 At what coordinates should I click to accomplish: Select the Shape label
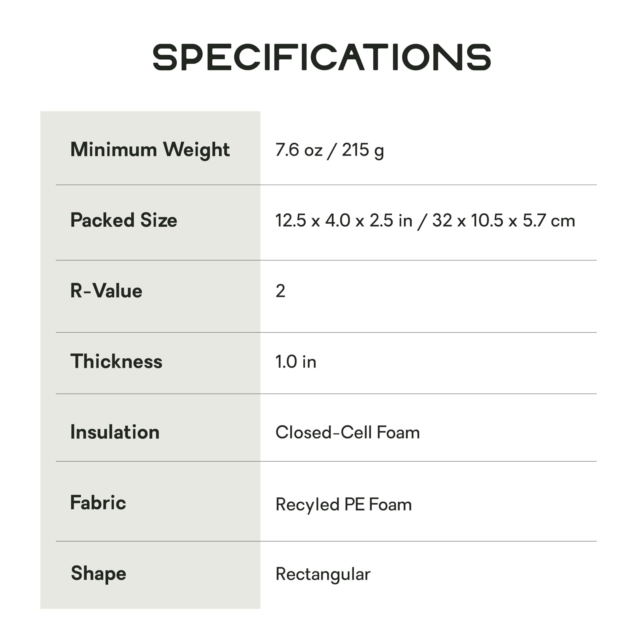click(x=98, y=574)
